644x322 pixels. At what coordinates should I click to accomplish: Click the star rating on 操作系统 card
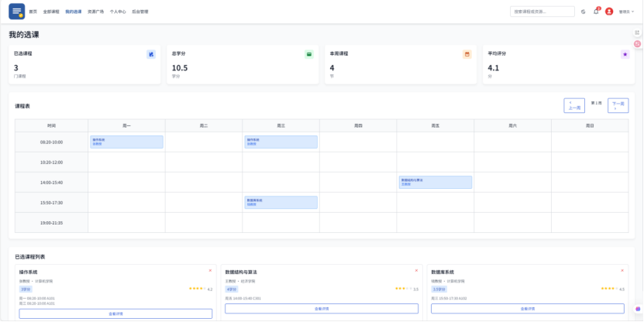point(198,289)
